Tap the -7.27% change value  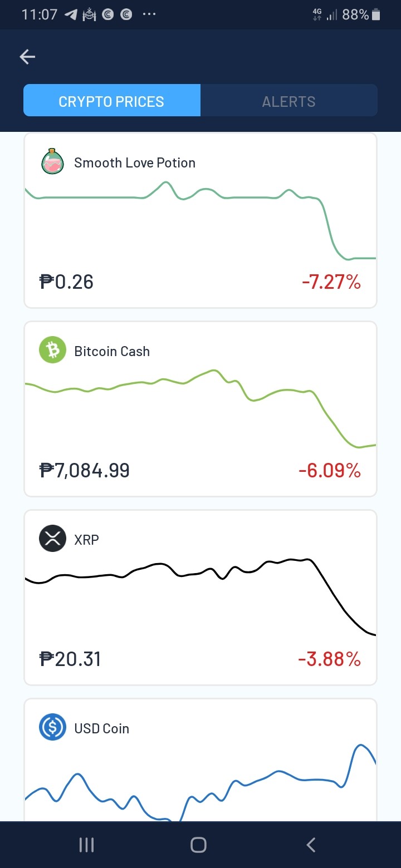[331, 282]
